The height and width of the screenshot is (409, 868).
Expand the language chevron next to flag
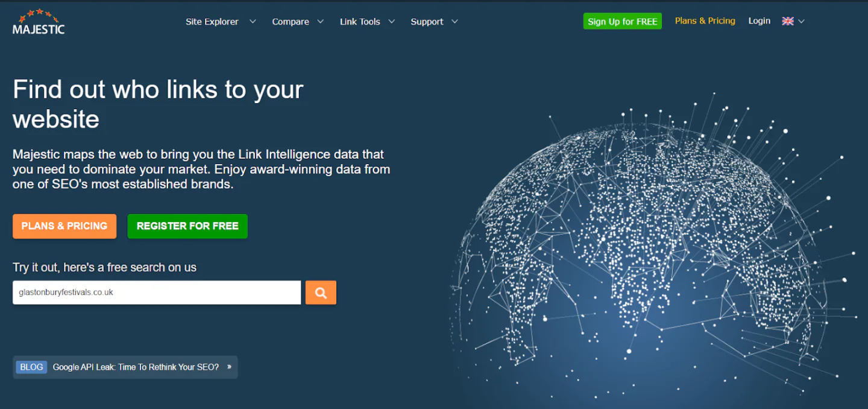coord(801,21)
